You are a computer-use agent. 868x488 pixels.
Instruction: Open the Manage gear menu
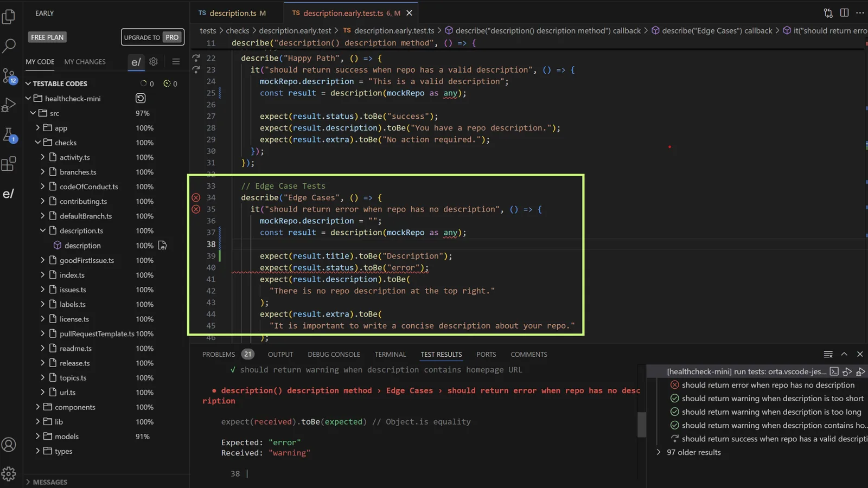tap(9, 474)
